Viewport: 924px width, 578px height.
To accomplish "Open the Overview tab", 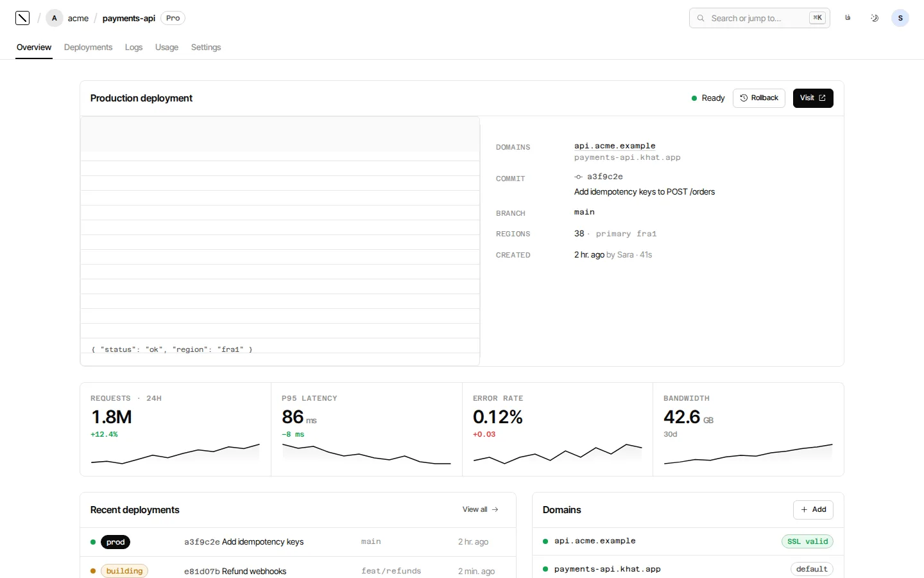I will pos(34,48).
